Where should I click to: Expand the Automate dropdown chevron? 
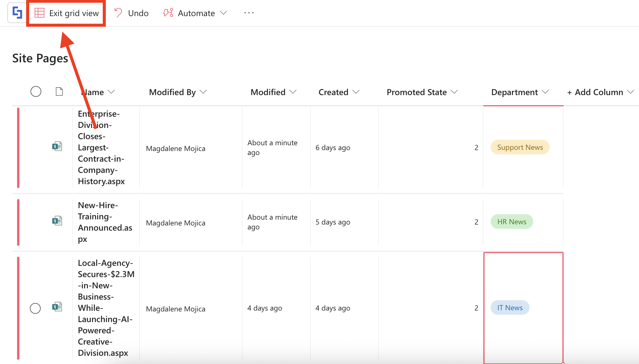[223, 13]
